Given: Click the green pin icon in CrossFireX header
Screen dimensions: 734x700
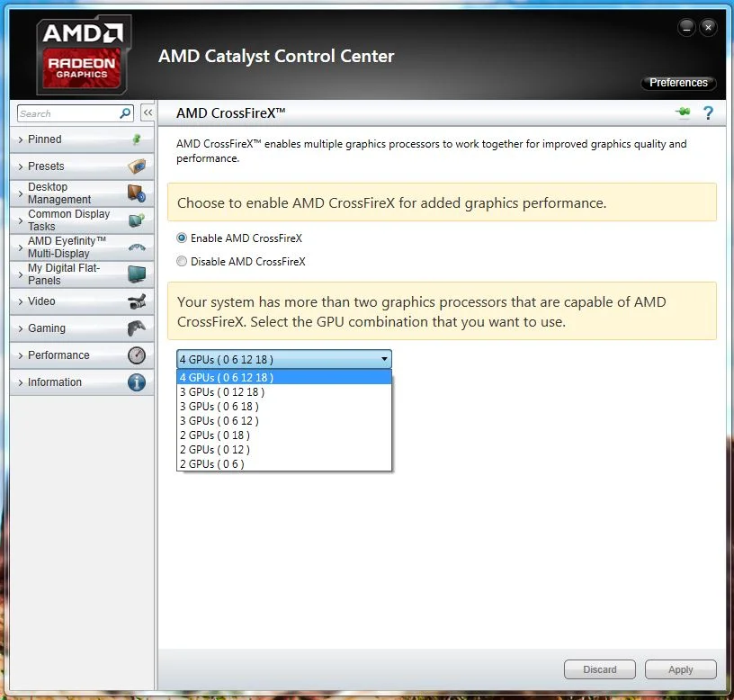Looking at the screenshot, I should tap(683, 112).
